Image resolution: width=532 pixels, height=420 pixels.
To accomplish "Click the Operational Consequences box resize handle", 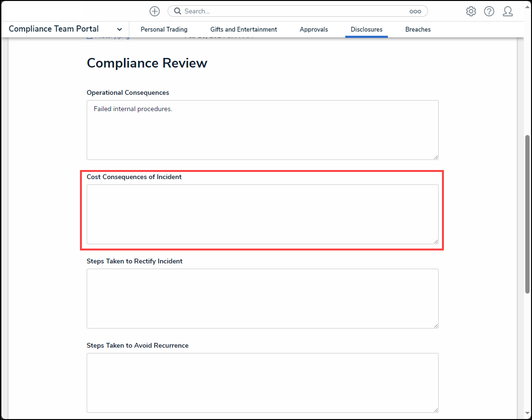I will click(436, 157).
